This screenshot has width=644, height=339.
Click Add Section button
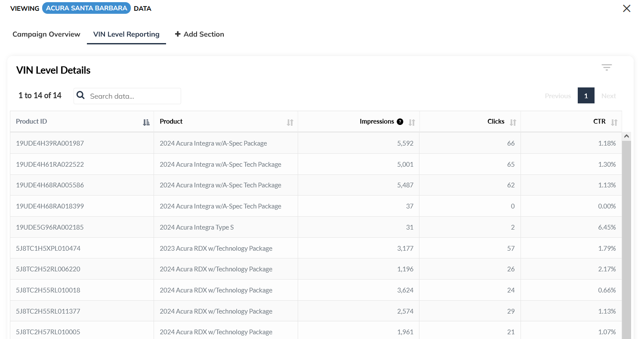coord(200,34)
